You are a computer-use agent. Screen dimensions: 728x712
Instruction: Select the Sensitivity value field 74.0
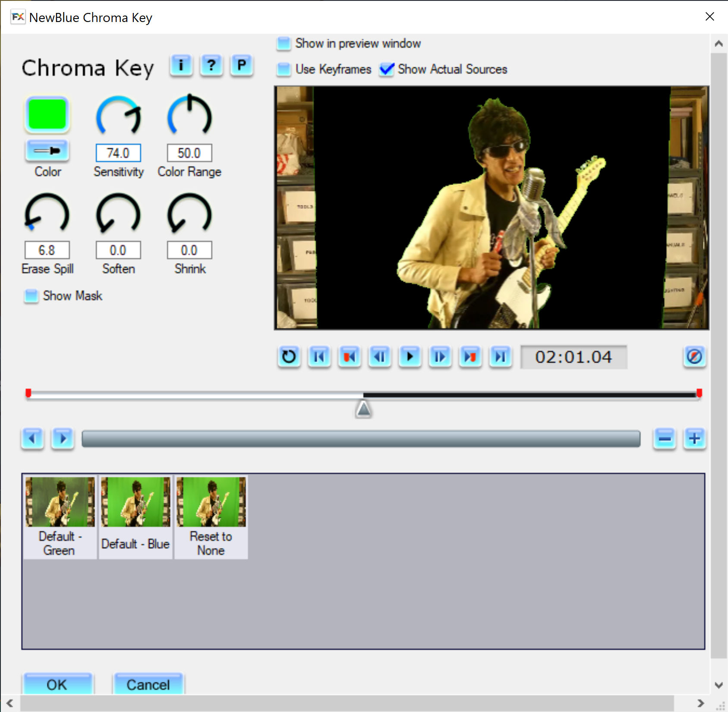118,153
